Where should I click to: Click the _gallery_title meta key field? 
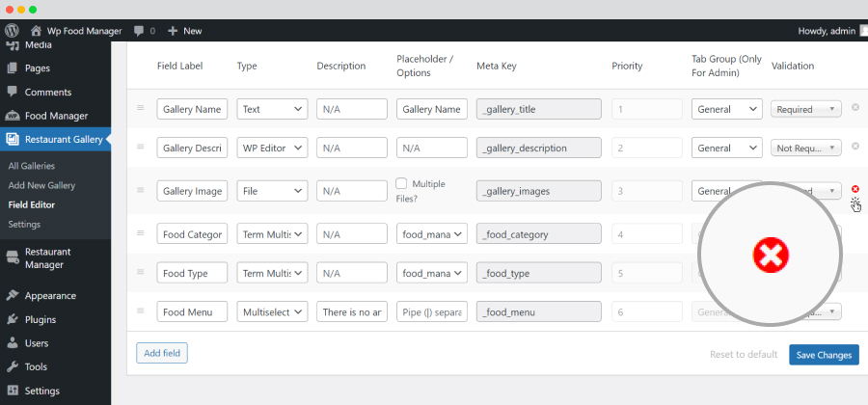538,109
